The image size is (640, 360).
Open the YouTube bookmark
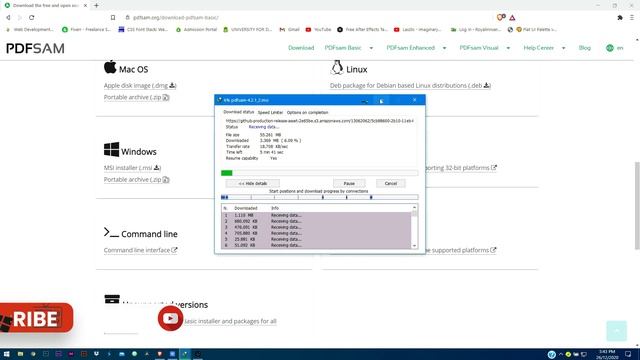(318, 29)
